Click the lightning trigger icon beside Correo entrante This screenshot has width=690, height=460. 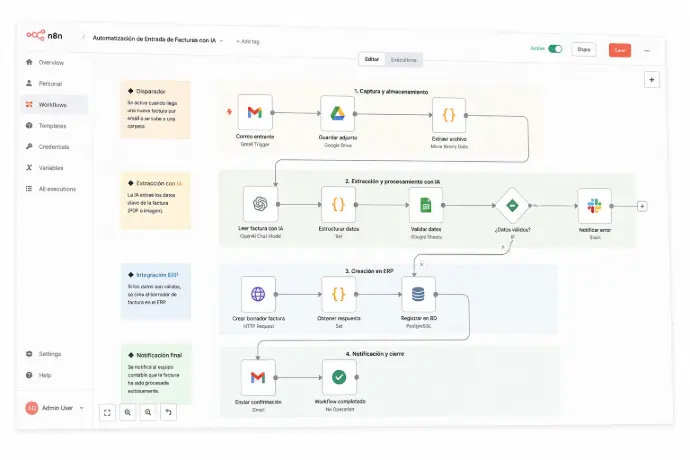[229, 112]
